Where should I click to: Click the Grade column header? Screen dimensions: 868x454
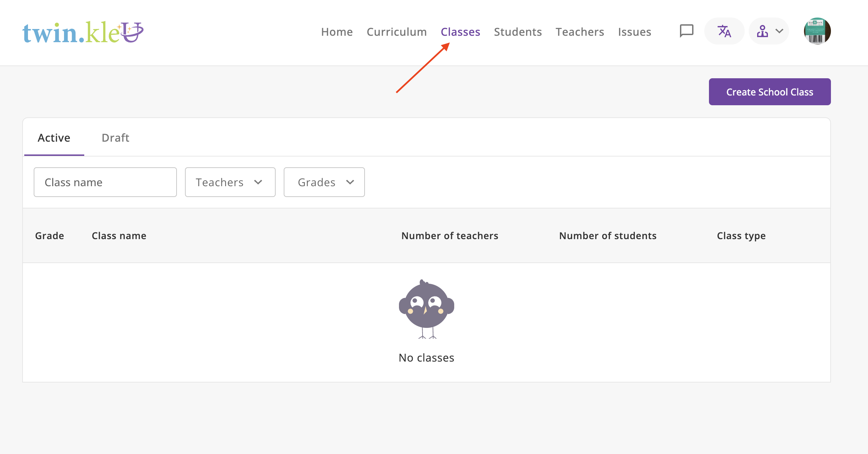click(50, 235)
